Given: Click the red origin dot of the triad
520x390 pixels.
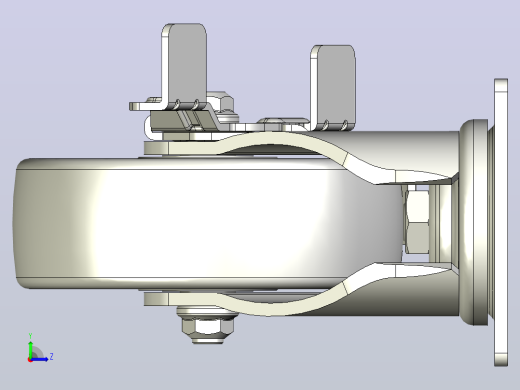Looking at the screenshot, I should pos(30,360).
